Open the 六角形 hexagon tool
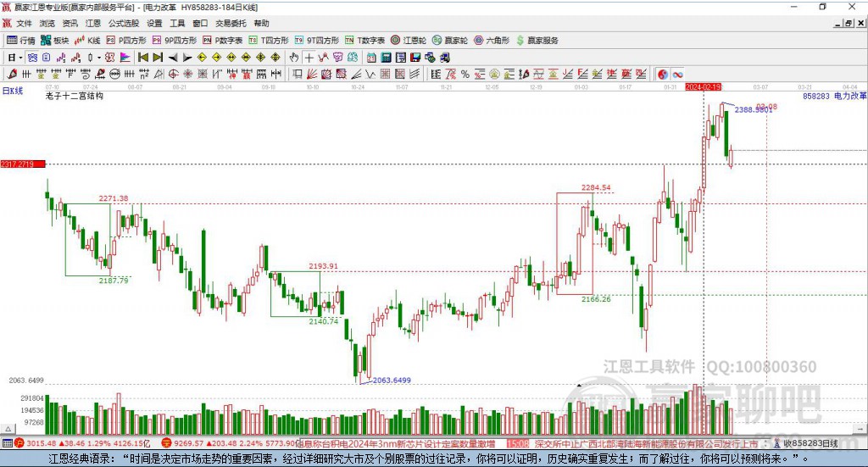Image resolution: width=868 pixels, height=467 pixels. pyautogui.click(x=492, y=41)
